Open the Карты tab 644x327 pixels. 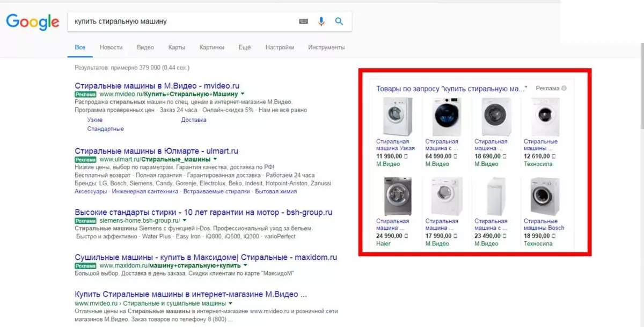point(177,47)
